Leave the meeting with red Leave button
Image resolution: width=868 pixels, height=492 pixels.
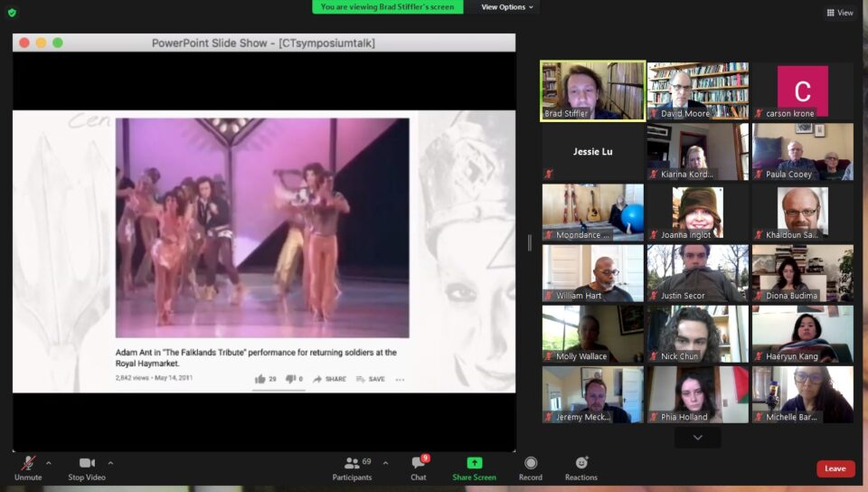coord(835,468)
